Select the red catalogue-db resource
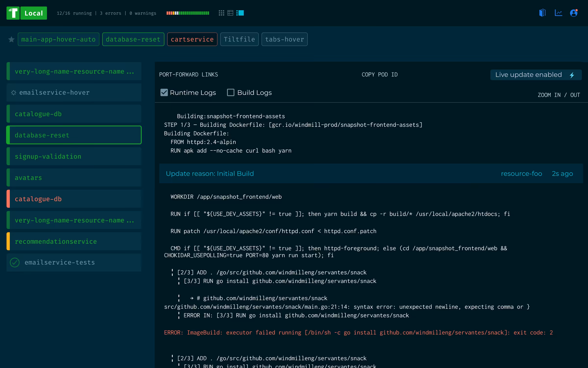 (74, 199)
